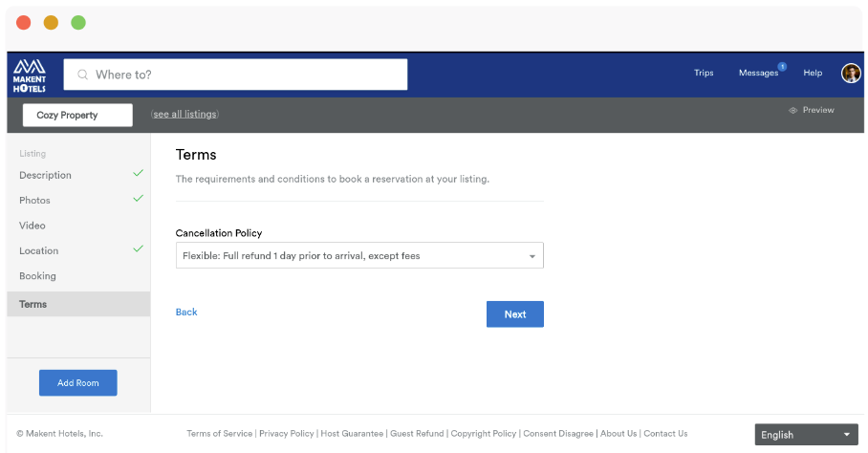The image size is (868, 453).
Task: Click the green checkmark beside Description
Action: click(x=138, y=173)
